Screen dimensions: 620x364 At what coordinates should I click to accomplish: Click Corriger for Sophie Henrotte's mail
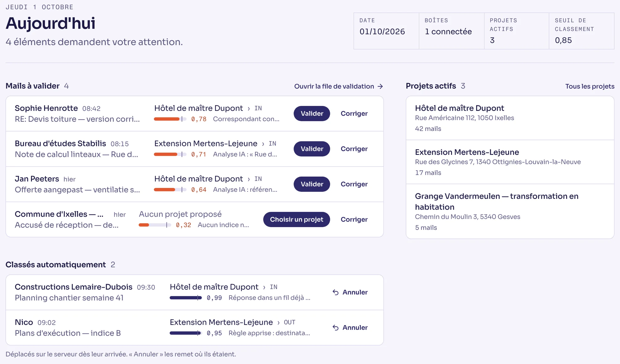pos(354,113)
